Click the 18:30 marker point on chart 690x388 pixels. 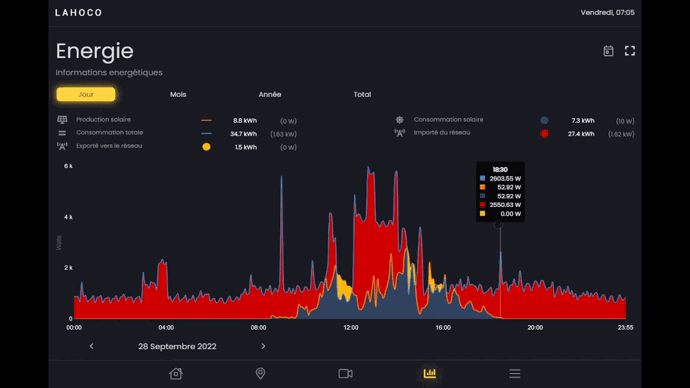point(498,225)
